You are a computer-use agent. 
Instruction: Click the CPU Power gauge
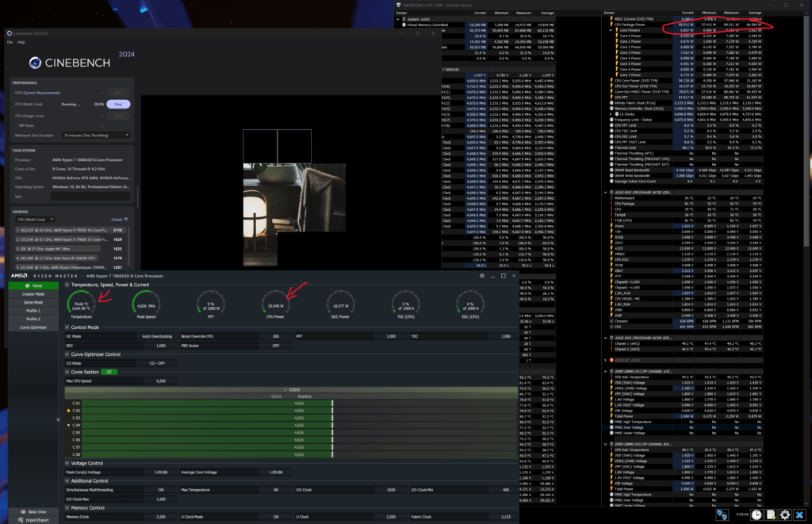(275, 304)
